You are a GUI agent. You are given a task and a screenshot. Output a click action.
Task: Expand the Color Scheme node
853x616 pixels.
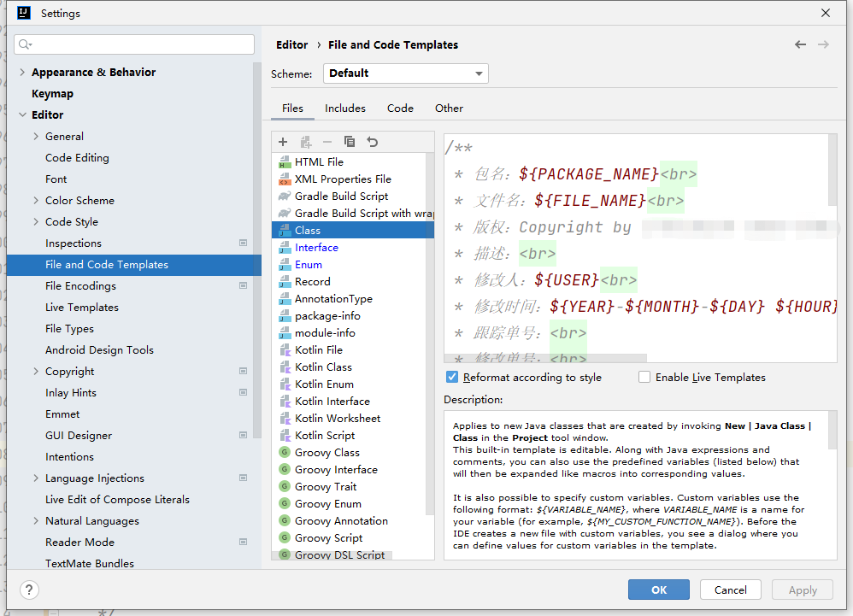click(x=36, y=200)
